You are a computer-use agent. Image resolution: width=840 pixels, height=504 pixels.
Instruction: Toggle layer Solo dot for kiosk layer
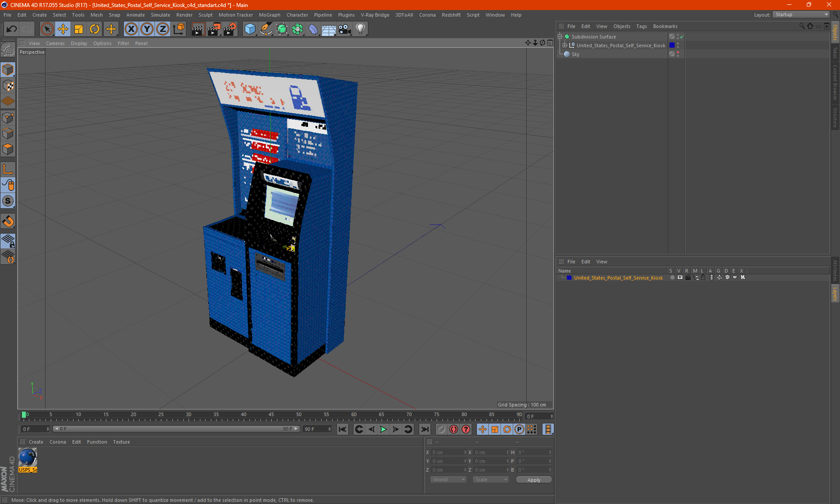tap(672, 277)
